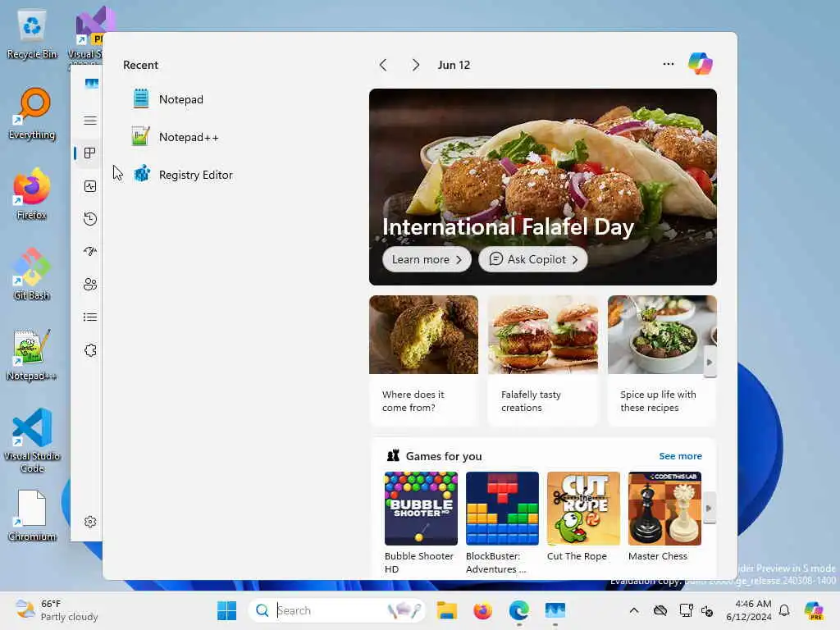Open File Explorer from the taskbar

[446, 610]
